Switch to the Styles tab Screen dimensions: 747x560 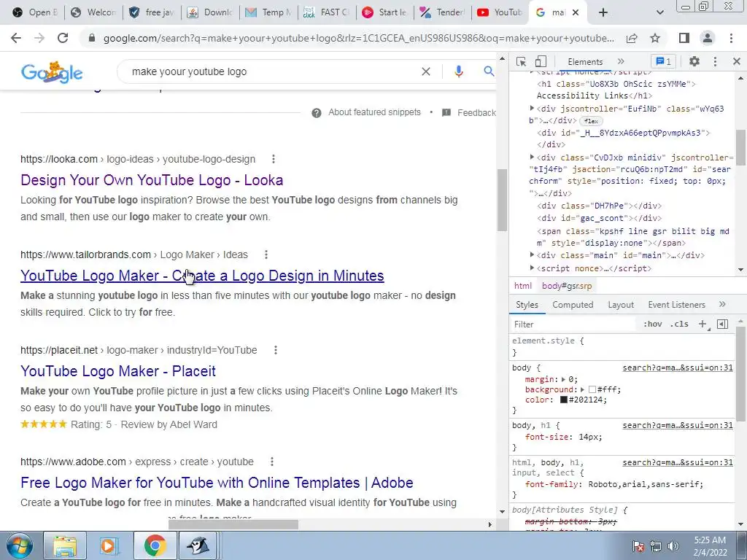(527, 305)
